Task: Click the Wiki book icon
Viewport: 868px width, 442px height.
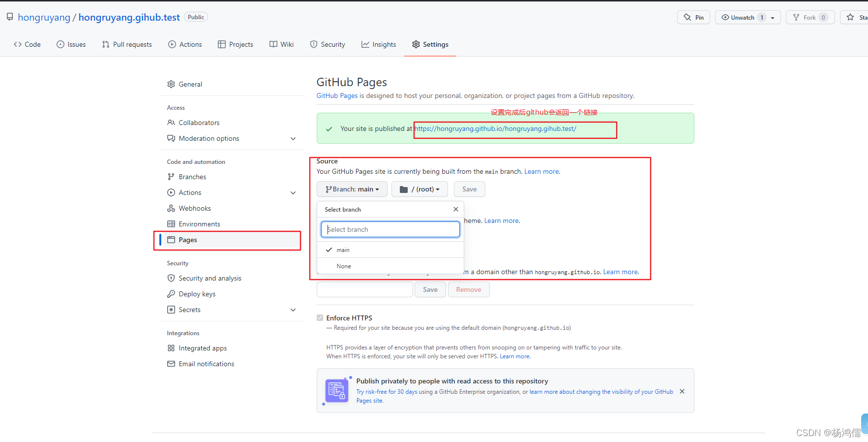Action: (x=273, y=44)
